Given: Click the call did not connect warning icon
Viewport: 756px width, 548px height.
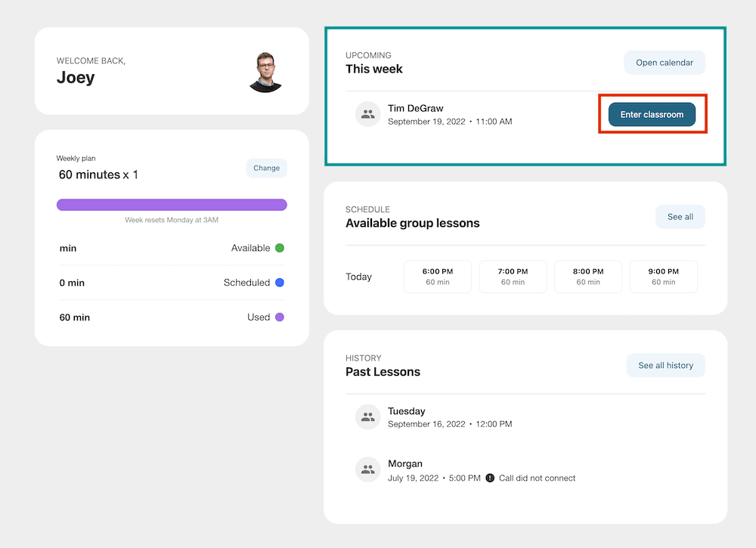Looking at the screenshot, I should pyautogui.click(x=490, y=478).
